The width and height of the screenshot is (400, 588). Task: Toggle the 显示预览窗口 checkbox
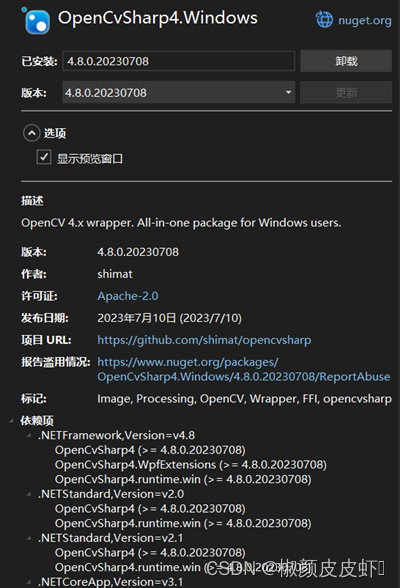pos(44,157)
